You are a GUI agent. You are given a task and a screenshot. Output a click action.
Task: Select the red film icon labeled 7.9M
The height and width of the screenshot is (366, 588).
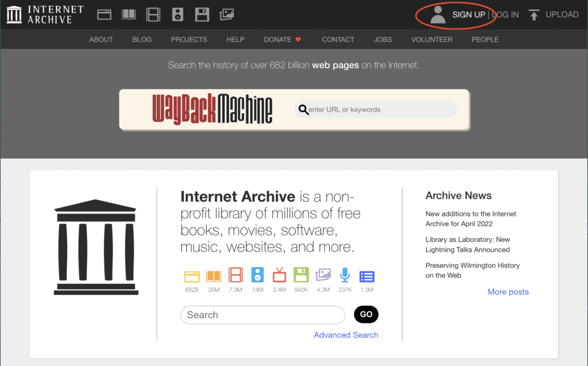(x=235, y=275)
